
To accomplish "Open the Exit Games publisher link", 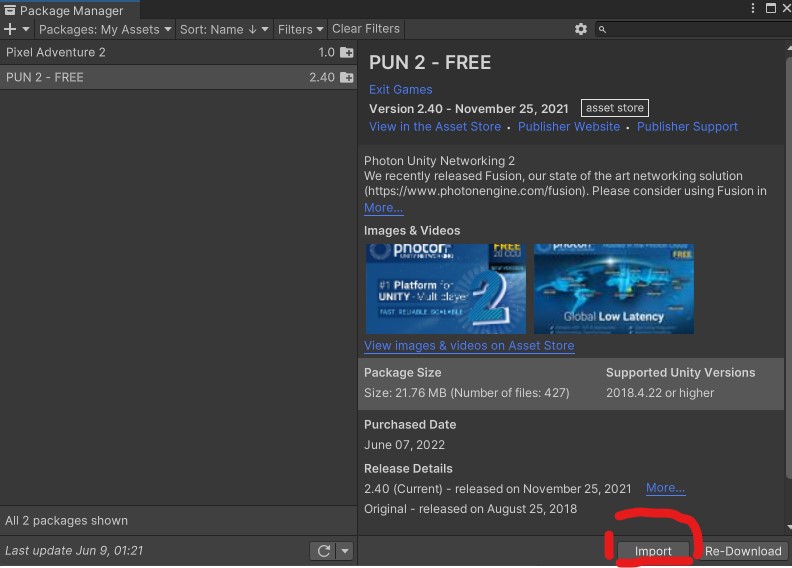I will pyautogui.click(x=401, y=89).
